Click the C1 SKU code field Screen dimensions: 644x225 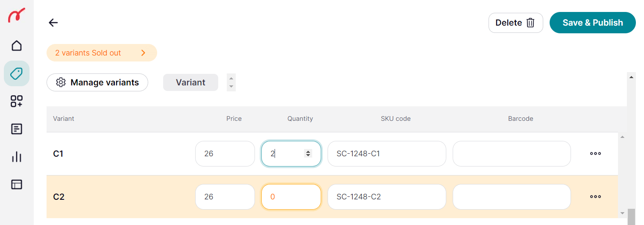387,154
